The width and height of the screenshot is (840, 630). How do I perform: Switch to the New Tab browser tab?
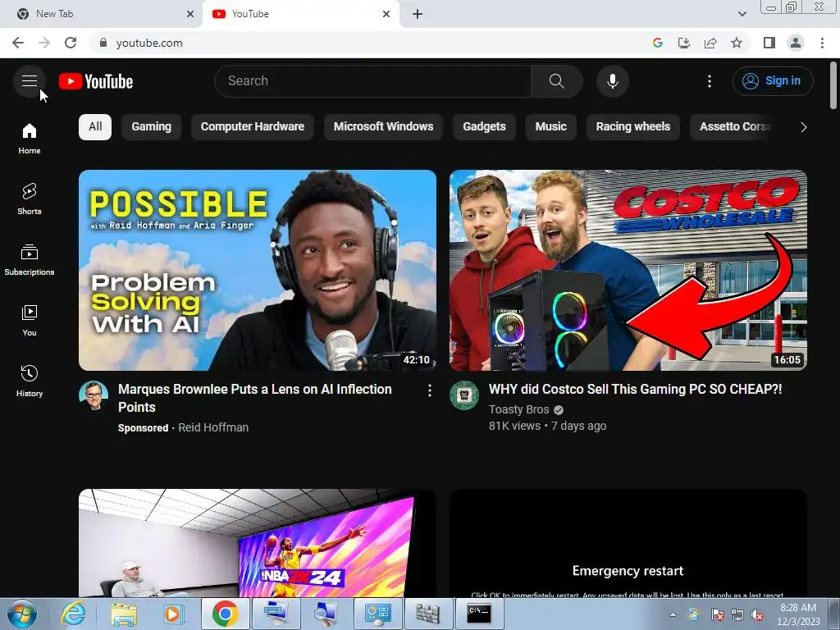tap(102, 14)
